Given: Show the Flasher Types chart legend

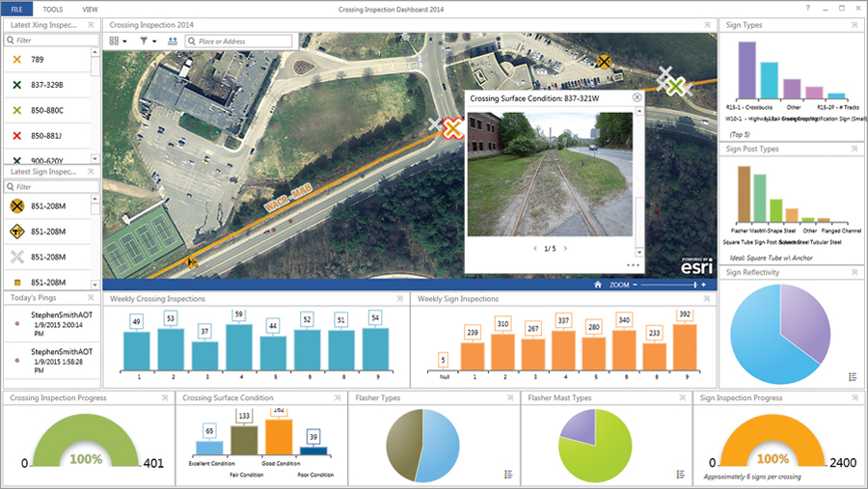Looking at the screenshot, I should click(x=508, y=475).
